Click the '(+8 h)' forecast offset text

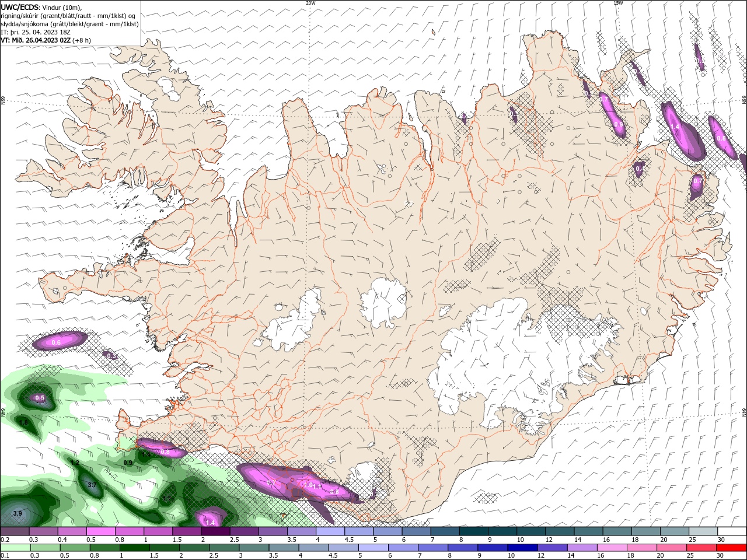[83, 40]
